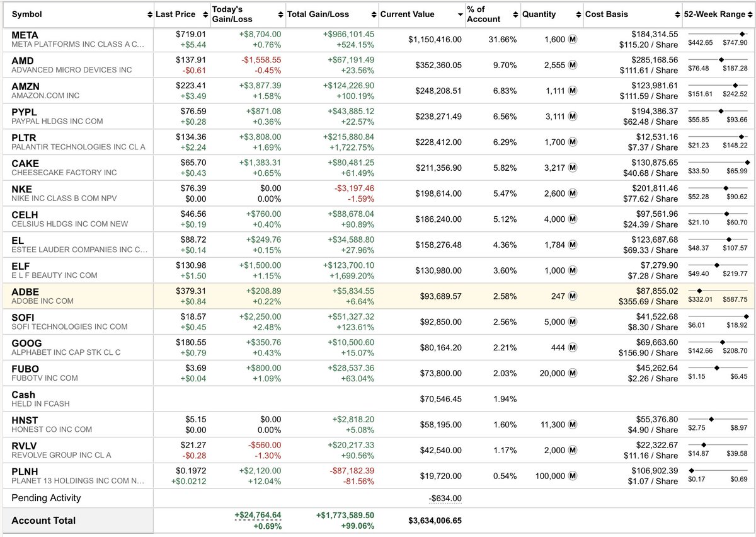Click the margin M icon in GOOG row
The width and height of the screenshot is (756, 537).
tap(573, 348)
